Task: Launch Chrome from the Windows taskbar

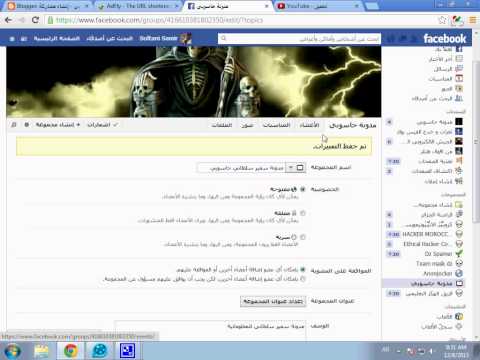Action: tap(71, 351)
